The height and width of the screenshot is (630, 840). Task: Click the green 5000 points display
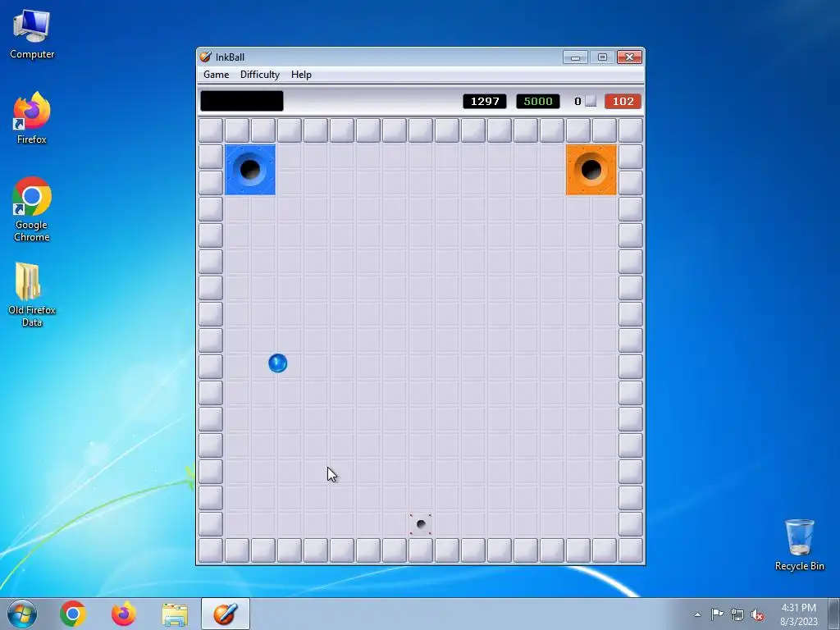[x=538, y=101]
